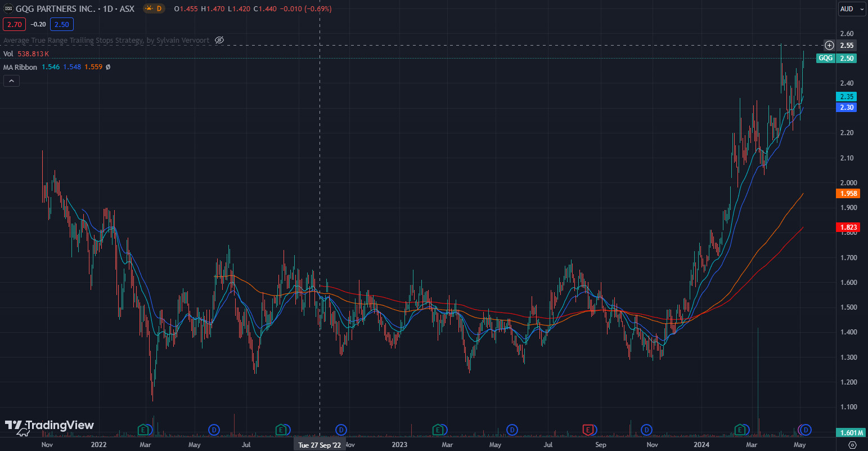The height and width of the screenshot is (451, 868).
Task: Click the Sep label on the time axis
Action: 601,445
